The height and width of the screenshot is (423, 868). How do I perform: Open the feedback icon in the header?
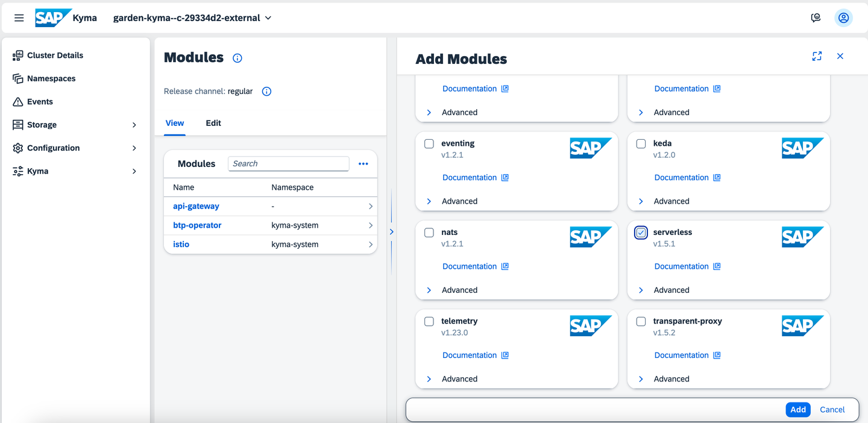click(x=816, y=18)
